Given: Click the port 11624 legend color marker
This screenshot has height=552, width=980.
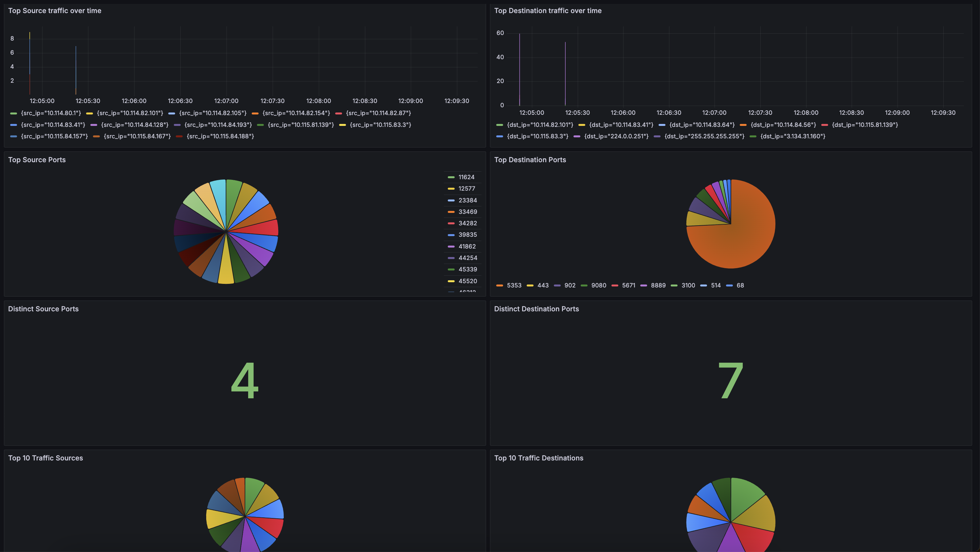Looking at the screenshot, I should pyautogui.click(x=451, y=178).
